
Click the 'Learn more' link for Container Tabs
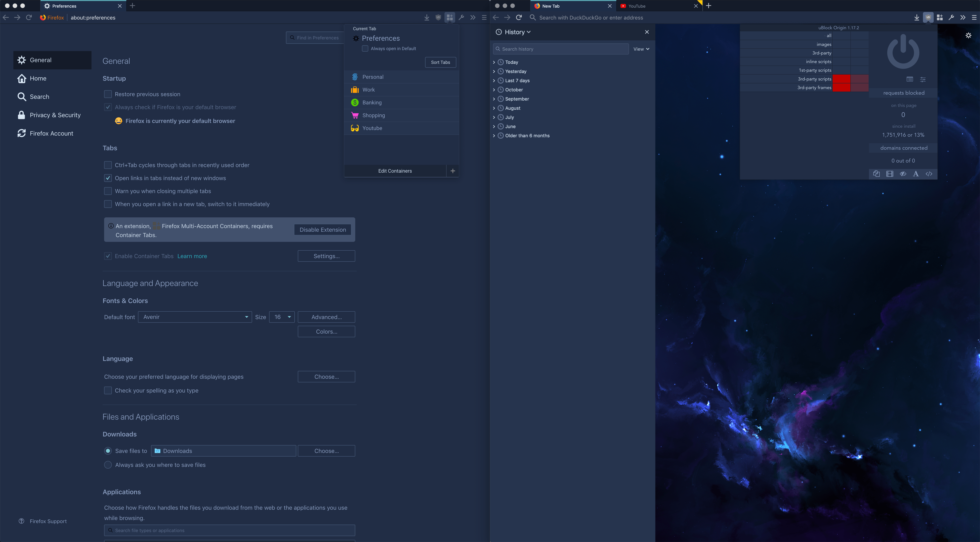(x=192, y=256)
